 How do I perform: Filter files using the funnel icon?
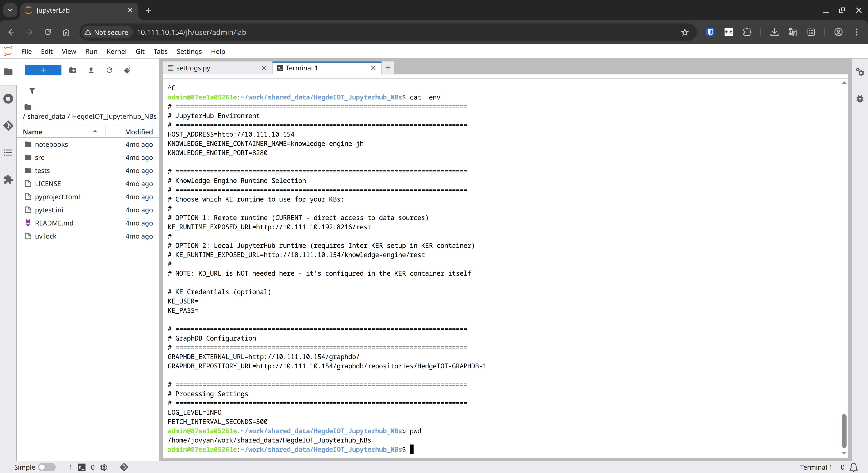coord(32,91)
